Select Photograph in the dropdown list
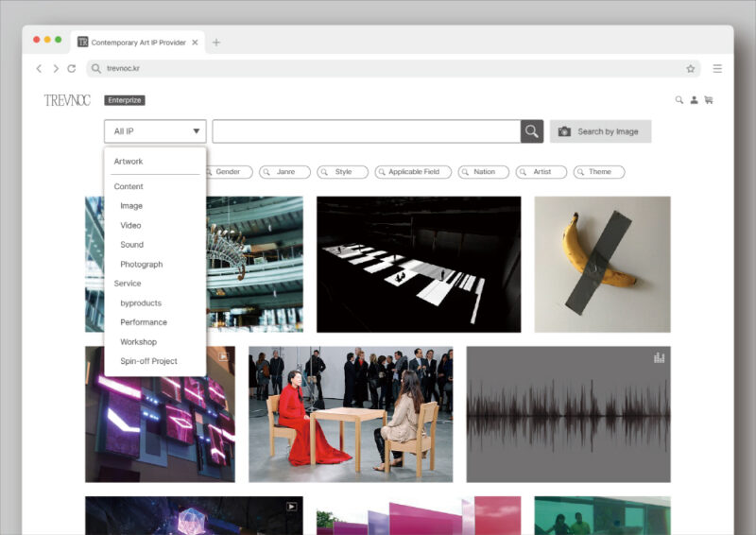This screenshot has width=756, height=535. tap(141, 265)
